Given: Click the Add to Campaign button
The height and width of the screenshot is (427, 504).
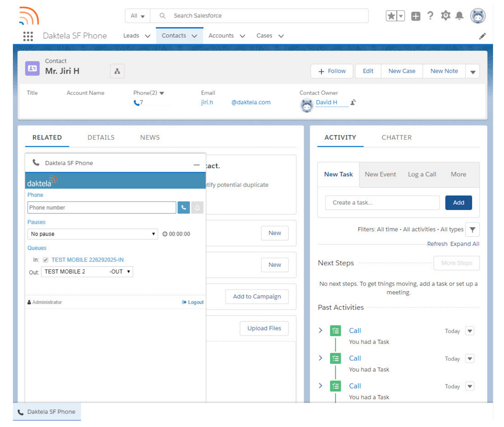Looking at the screenshot, I should [257, 296].
